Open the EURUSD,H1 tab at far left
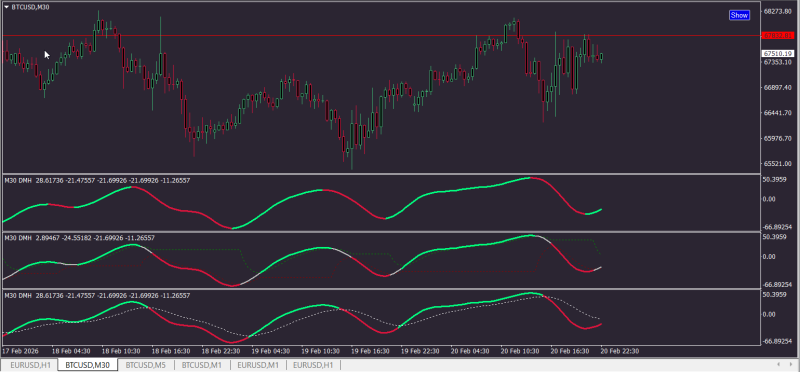The image size is (800, 372). click(31, 365)
